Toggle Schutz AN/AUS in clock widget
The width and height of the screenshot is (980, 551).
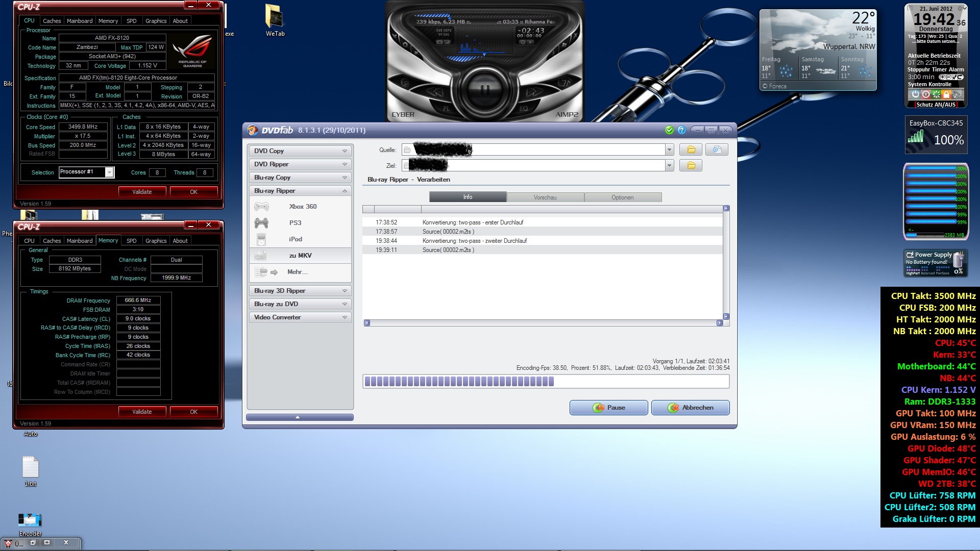[936, 105]
